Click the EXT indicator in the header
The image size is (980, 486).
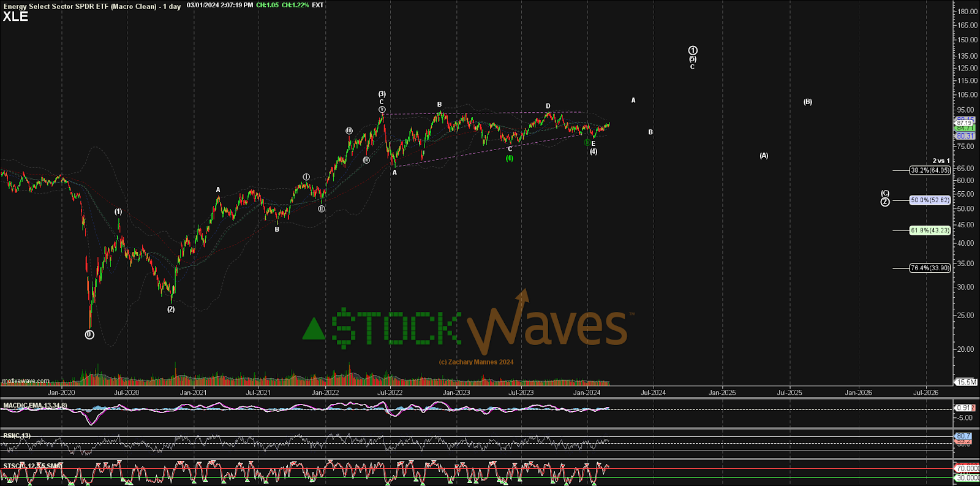coord(318,5)
